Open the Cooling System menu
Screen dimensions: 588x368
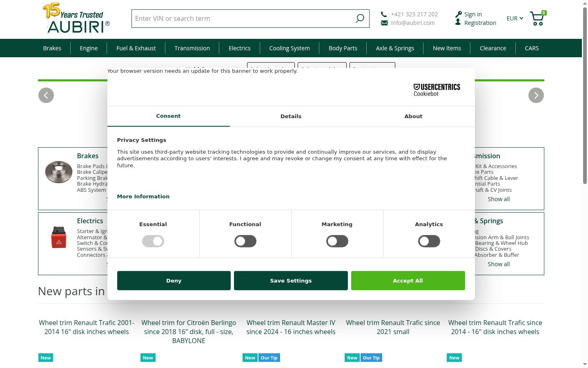point(290,48)
